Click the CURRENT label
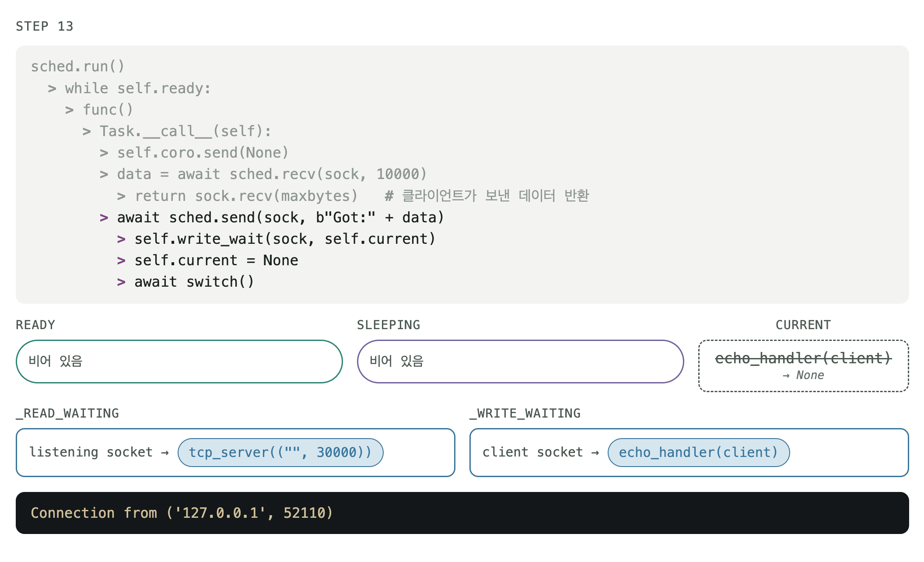The width and height of the screenshot is (924, 562). click(803, 325)
